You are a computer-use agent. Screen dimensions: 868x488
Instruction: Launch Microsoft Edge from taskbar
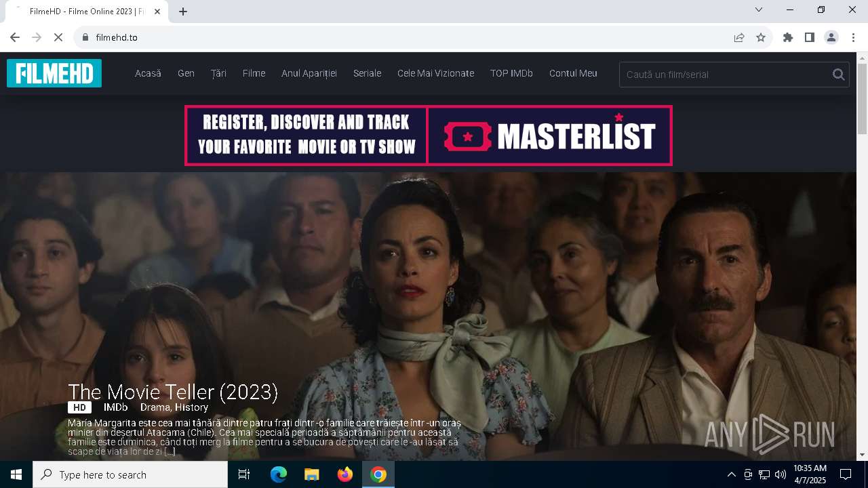(x=279, y=474)
